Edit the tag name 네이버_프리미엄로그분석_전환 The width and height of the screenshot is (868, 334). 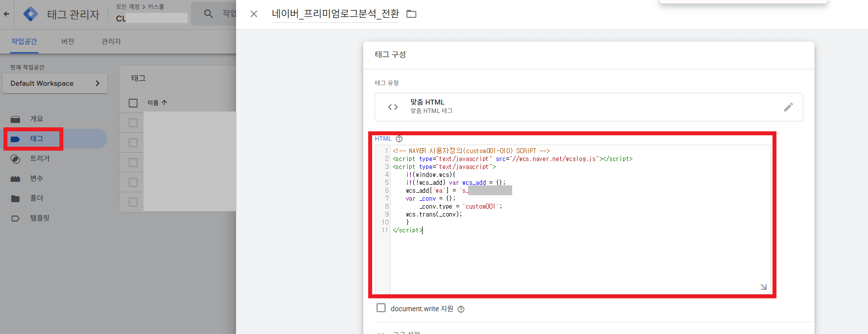(x=336, y=14)
